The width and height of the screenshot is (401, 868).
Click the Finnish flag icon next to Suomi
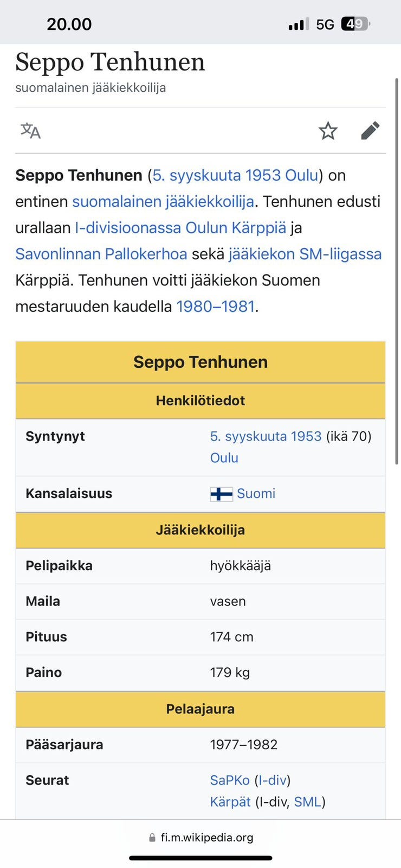(x=221, y=494)
